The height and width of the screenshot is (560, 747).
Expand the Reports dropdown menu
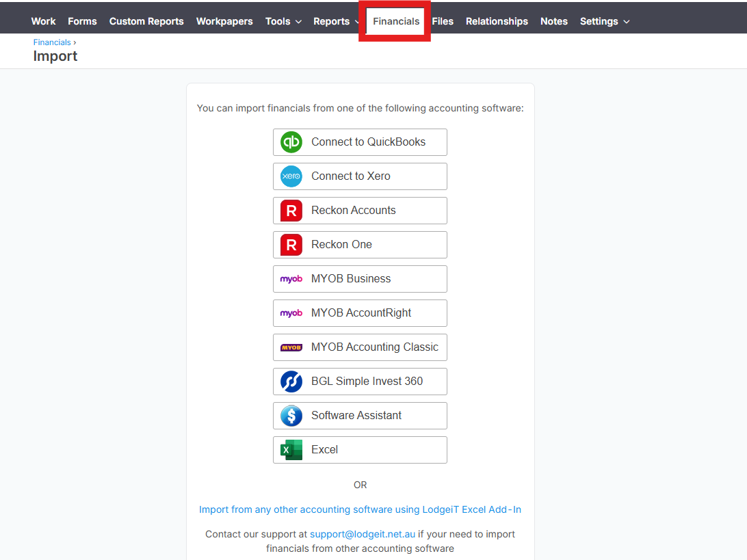[x=336, y=21]
